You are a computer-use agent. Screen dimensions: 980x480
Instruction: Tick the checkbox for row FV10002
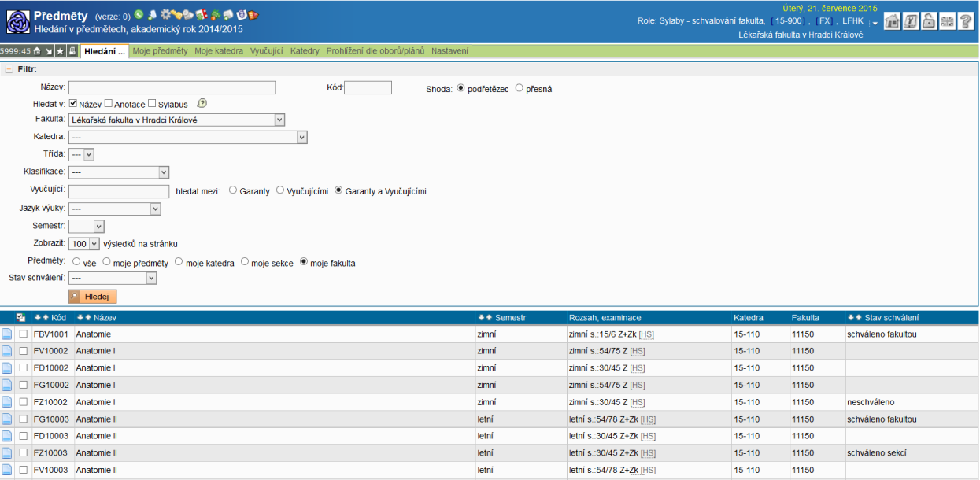(23, 352)
